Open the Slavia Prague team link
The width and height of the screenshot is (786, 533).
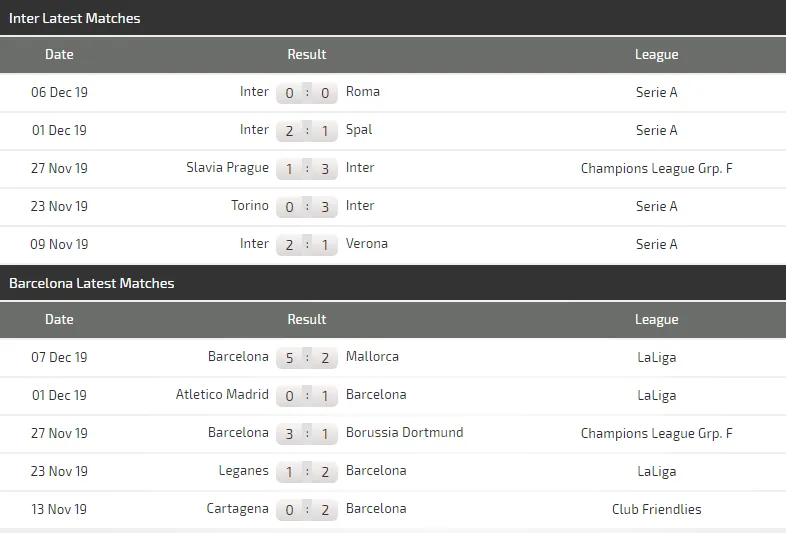[227, 168]
